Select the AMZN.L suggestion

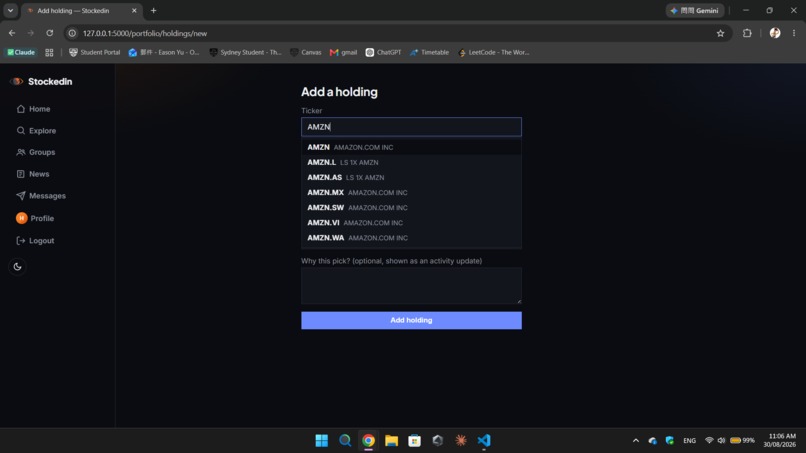point(411,162)
